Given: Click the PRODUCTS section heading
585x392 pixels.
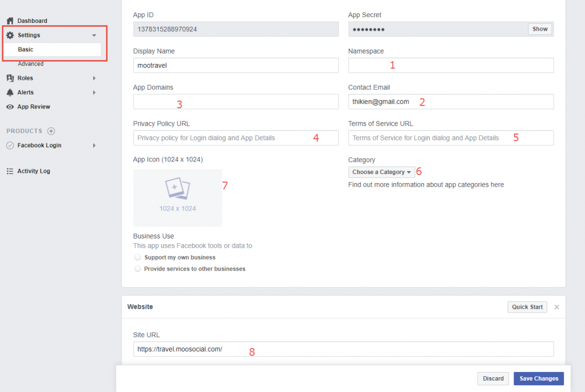Looking at the screenshot, I should [24, 131].
